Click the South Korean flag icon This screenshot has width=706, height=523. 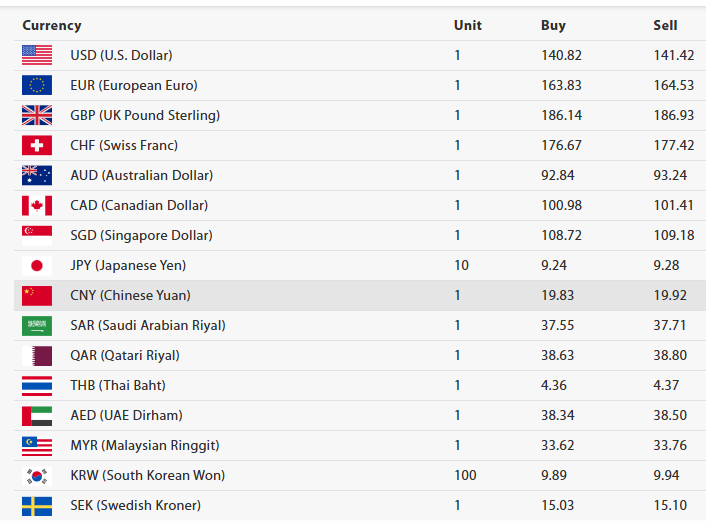(x=37, y=476)
